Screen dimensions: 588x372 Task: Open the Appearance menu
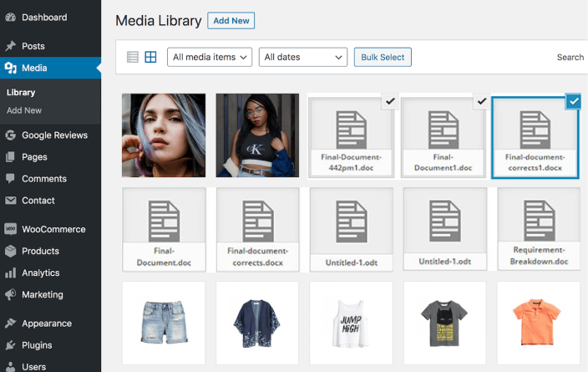tap(46, 324)
